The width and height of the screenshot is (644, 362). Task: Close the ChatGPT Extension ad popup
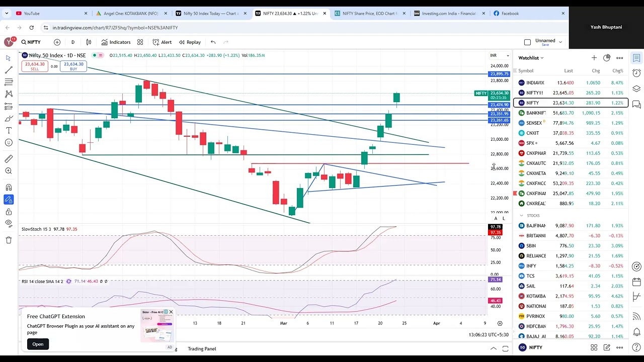(171, 312)
